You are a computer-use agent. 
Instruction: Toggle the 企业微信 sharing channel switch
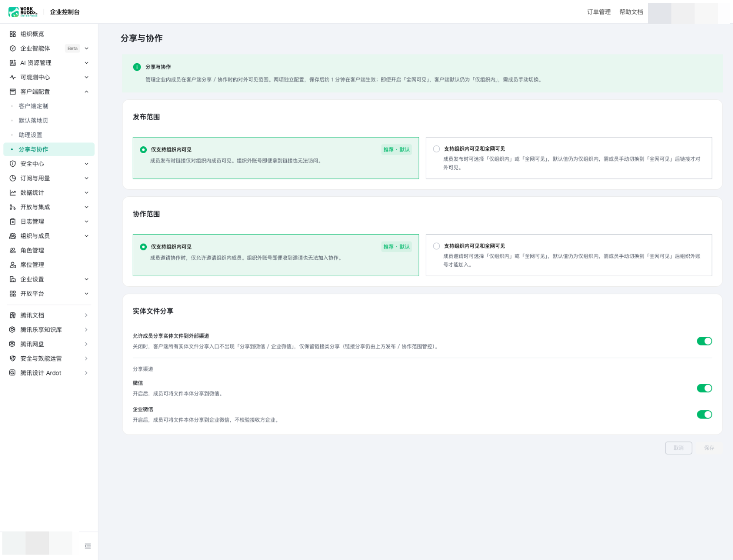pos(704,414)
